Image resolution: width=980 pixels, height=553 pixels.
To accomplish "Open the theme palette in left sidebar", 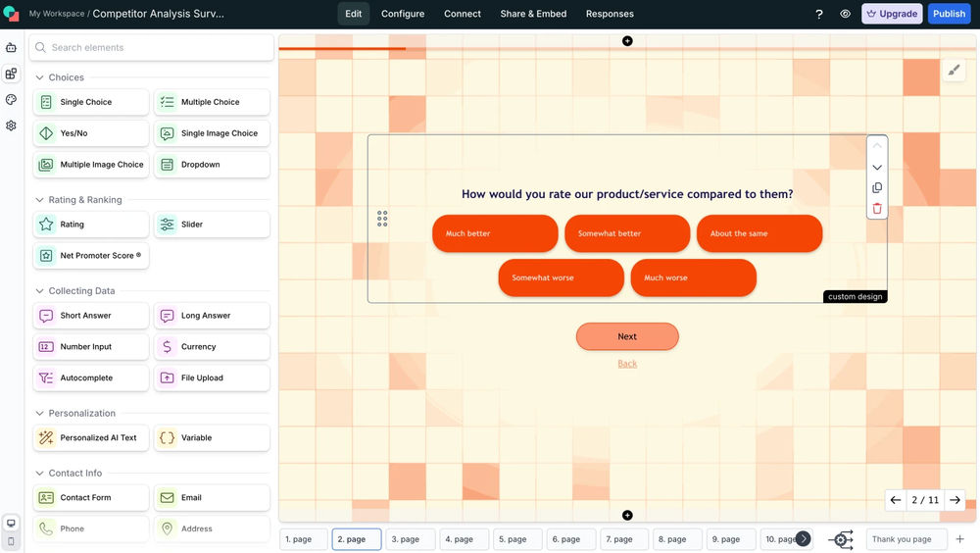I will tap(11, 100).
